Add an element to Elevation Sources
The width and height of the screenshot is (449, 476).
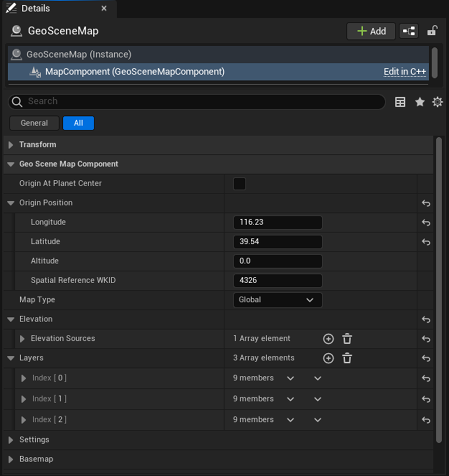click(x=328, y=339)
